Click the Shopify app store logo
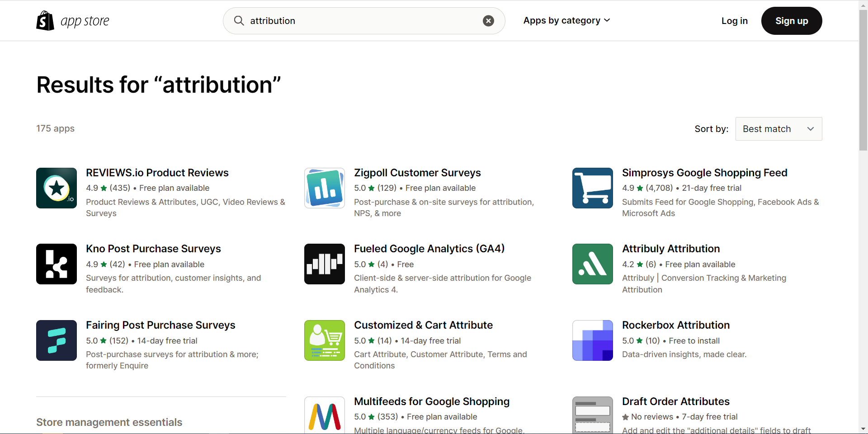Viewport: 868px width, 434px height. point(73,21)
